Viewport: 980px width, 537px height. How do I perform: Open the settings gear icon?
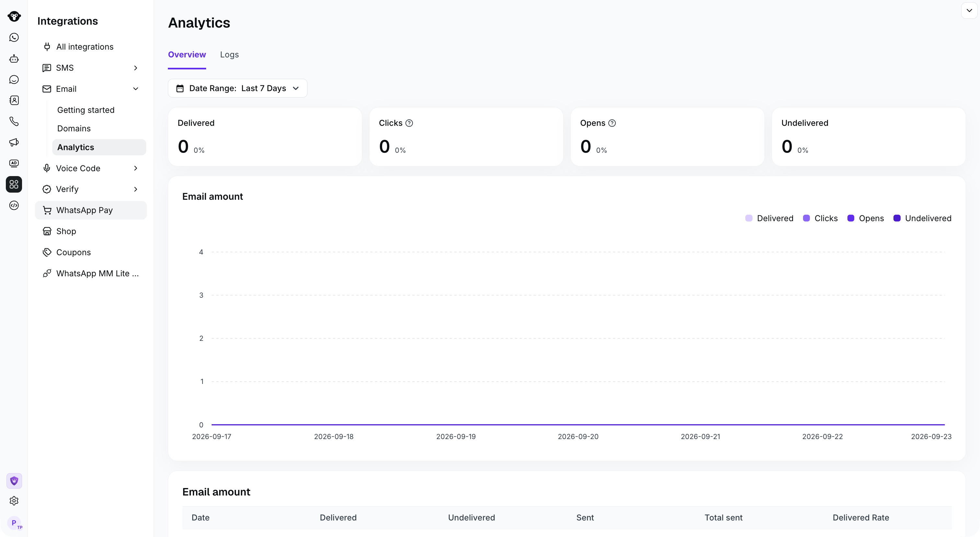point(14,501)
